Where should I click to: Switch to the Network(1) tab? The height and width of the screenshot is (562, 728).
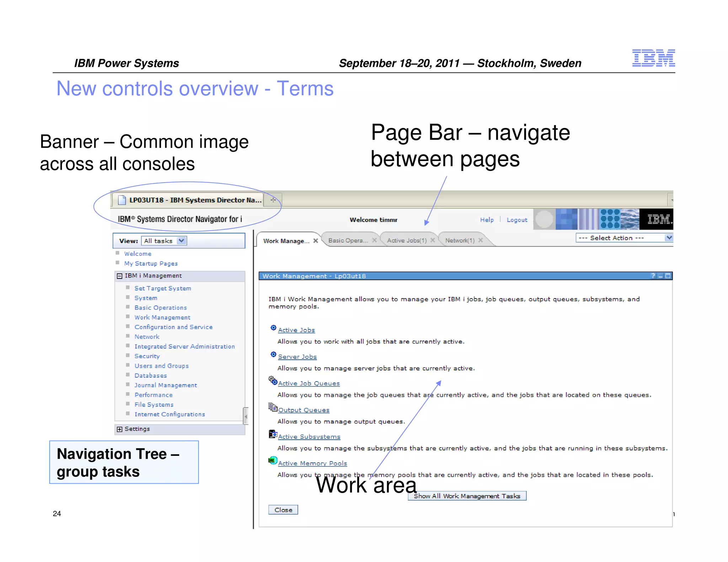[x=460, y=241]
